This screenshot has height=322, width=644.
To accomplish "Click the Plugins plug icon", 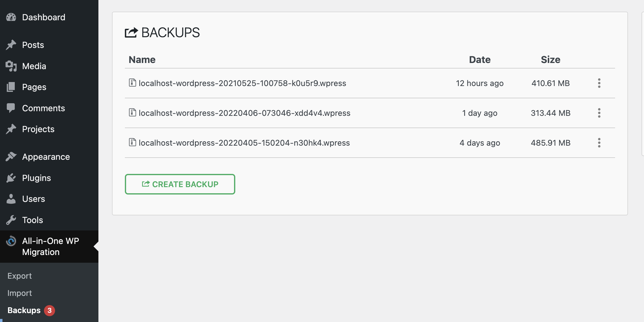I will tap(11, 178).
